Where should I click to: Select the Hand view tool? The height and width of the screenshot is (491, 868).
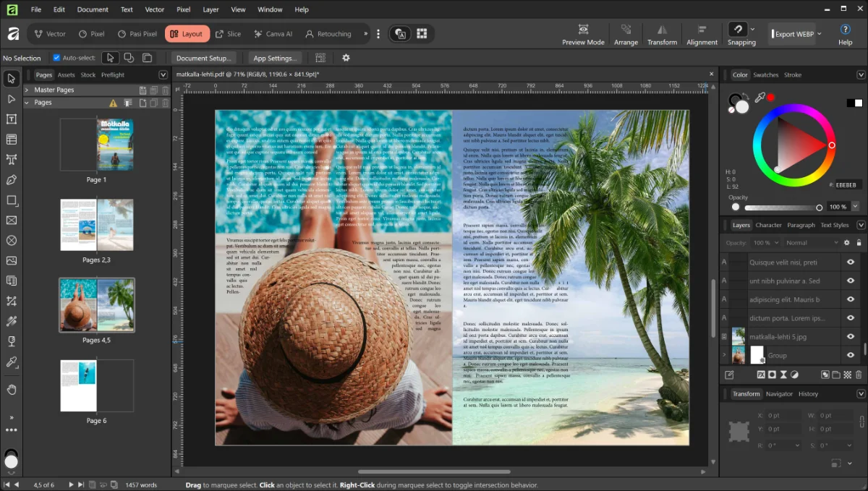tap(11, 390)
